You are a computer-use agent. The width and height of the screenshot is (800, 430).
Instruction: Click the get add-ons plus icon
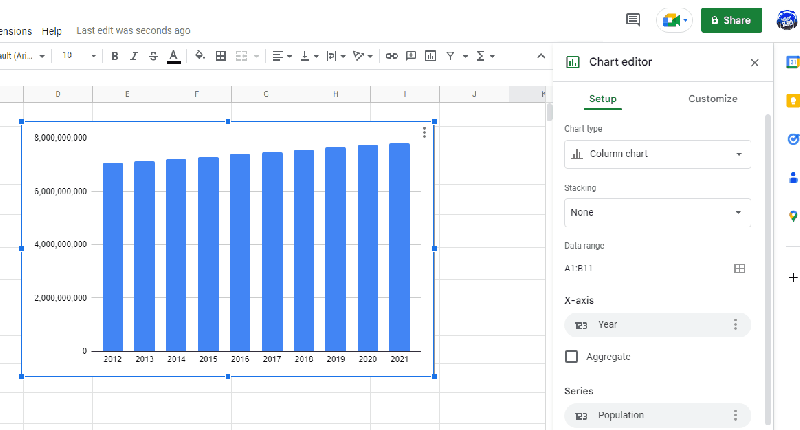point(792,277)
